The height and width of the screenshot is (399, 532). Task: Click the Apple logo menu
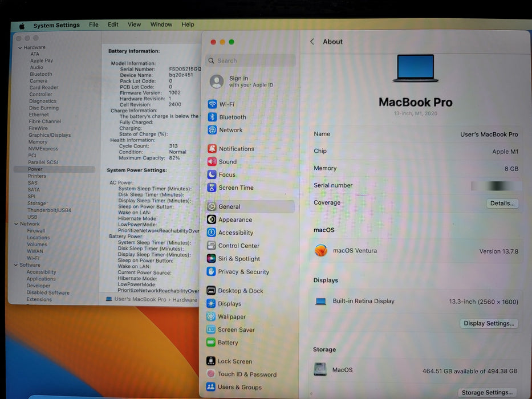point(22,26)
